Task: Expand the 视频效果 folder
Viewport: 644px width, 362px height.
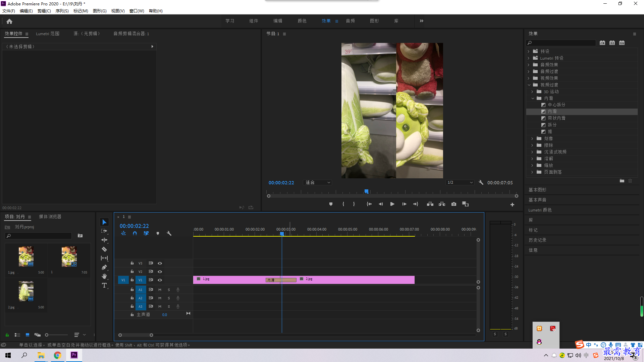Action: [x=529, y=78]
